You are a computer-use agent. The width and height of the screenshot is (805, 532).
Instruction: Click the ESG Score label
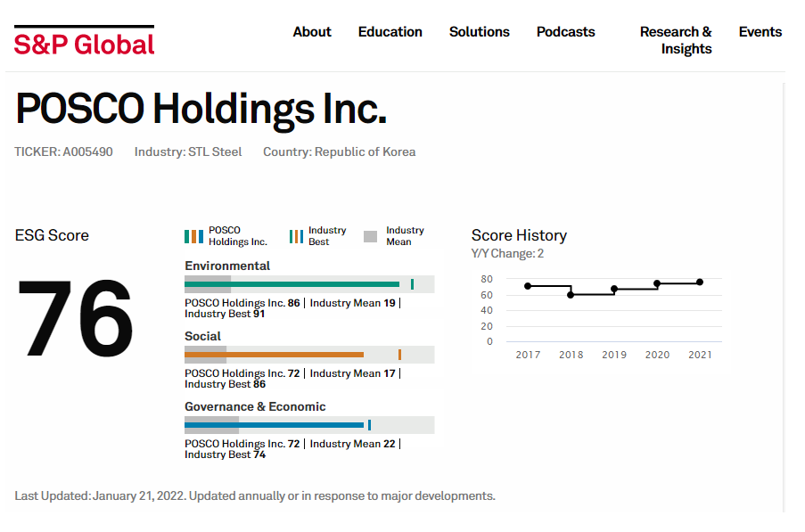52,235
